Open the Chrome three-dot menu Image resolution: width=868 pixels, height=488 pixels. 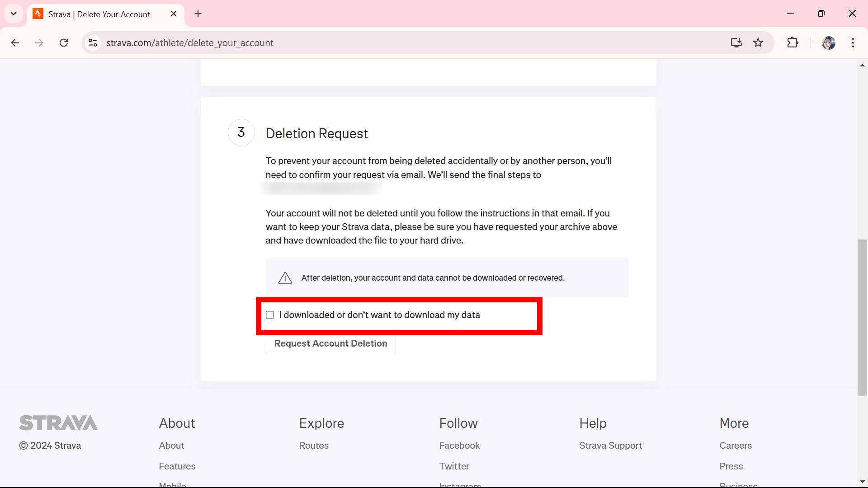853,42
